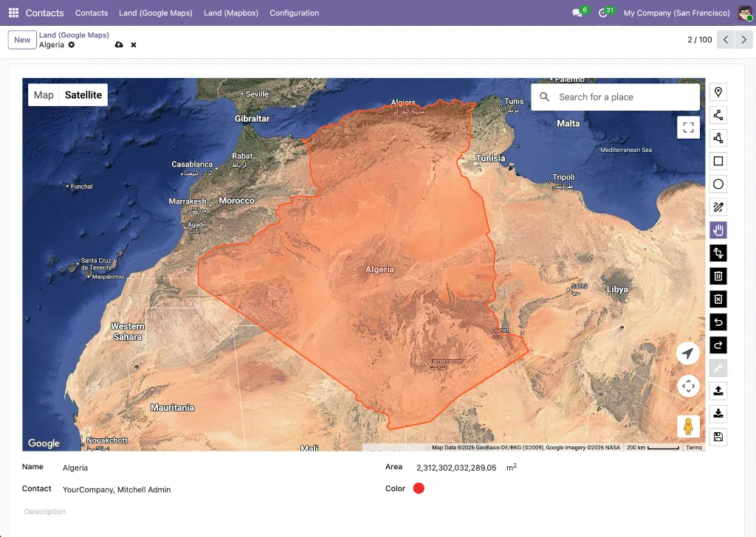
Task: Open the Land (Google Maps) menu
Action: (156, 13)
